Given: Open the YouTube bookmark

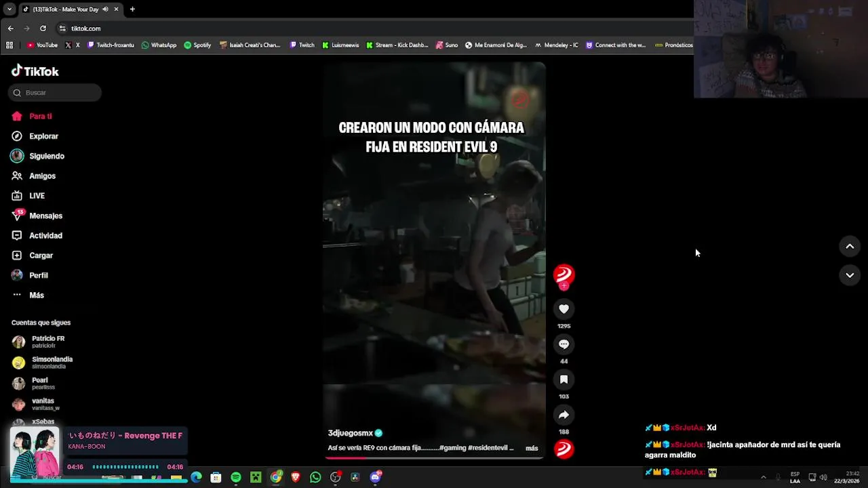Looking at the screenshot, I should (42, 45).
